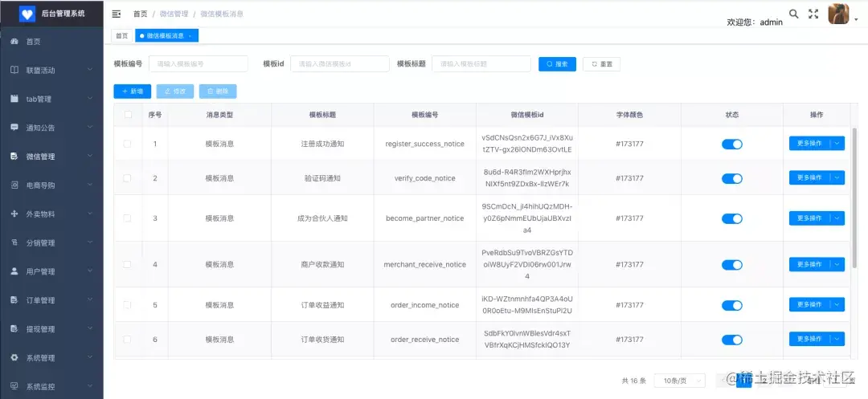Click the 分销管理 sidebar icon
Viewport: 868px width, 399px height.
click(15, 242)
